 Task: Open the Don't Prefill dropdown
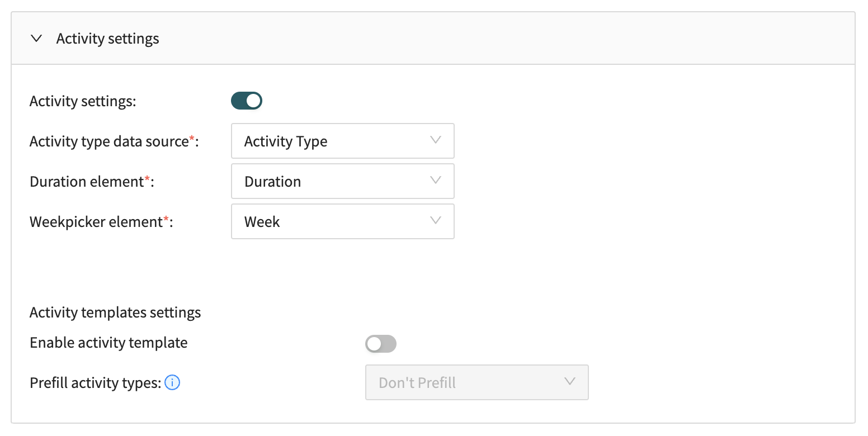[x=477, y=382]
